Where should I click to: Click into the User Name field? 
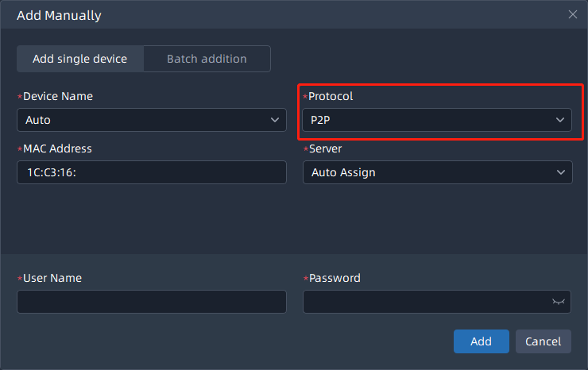[x=151, y=302]
